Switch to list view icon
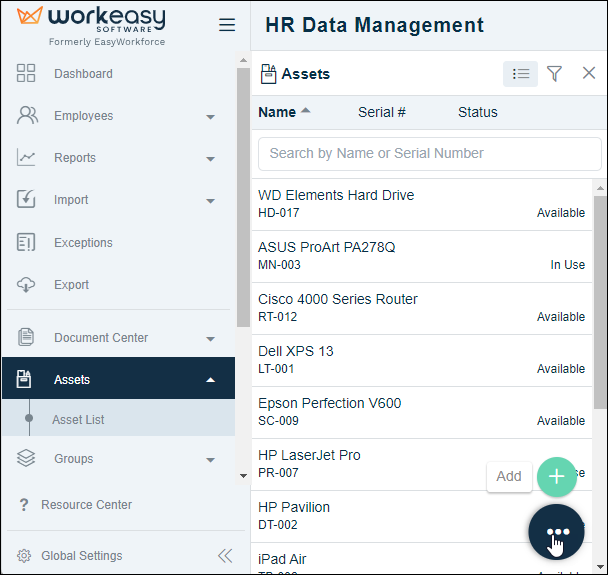Viewport: 608px width, 575px height. pyautogui.click(x=520, y=74)
